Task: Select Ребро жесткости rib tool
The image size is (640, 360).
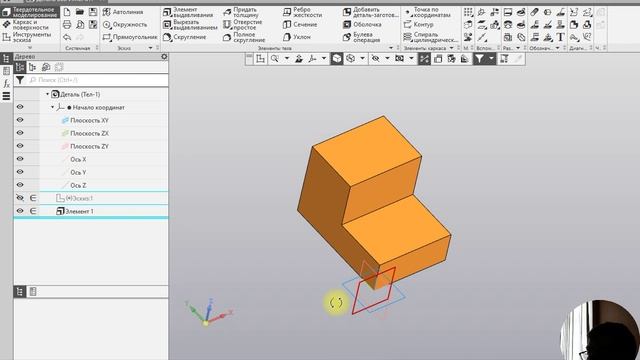Action: coord(302,12)
